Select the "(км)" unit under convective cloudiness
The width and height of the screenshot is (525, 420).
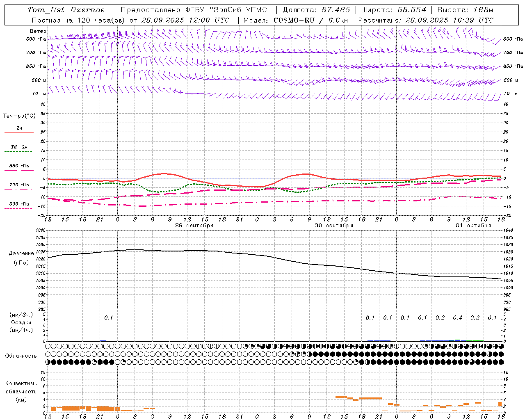point(21,399)
